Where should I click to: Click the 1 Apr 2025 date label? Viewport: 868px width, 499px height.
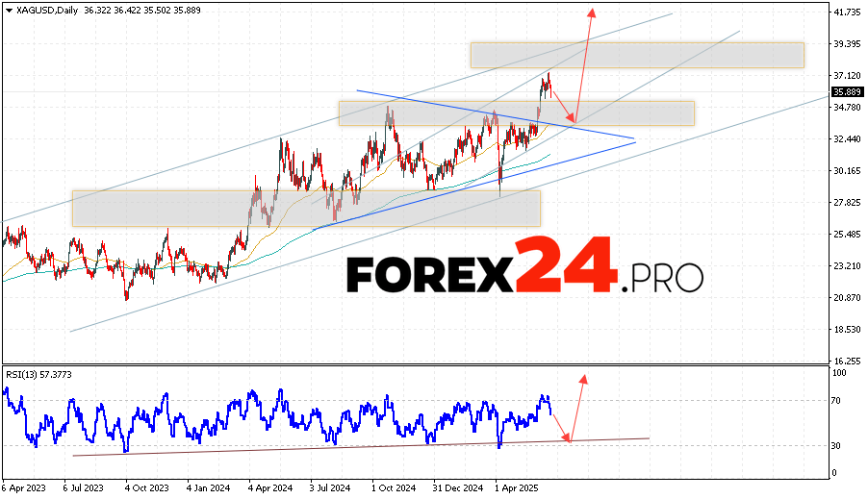click(x=514, y=487)
